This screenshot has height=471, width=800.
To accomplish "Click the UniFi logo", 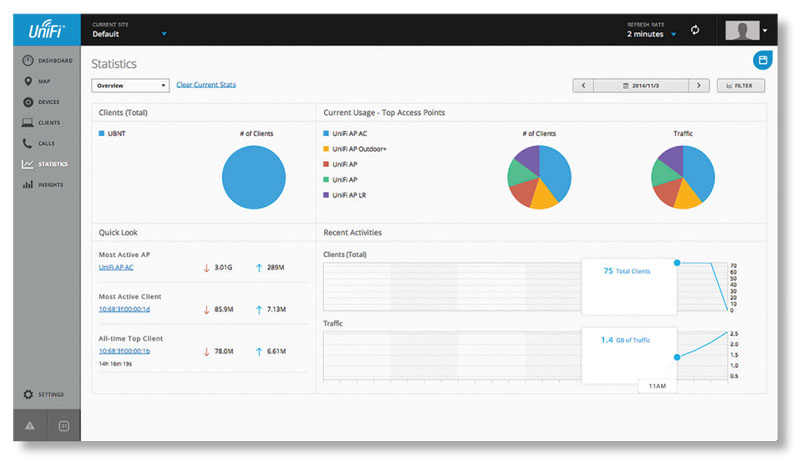I will coord(46,30).
